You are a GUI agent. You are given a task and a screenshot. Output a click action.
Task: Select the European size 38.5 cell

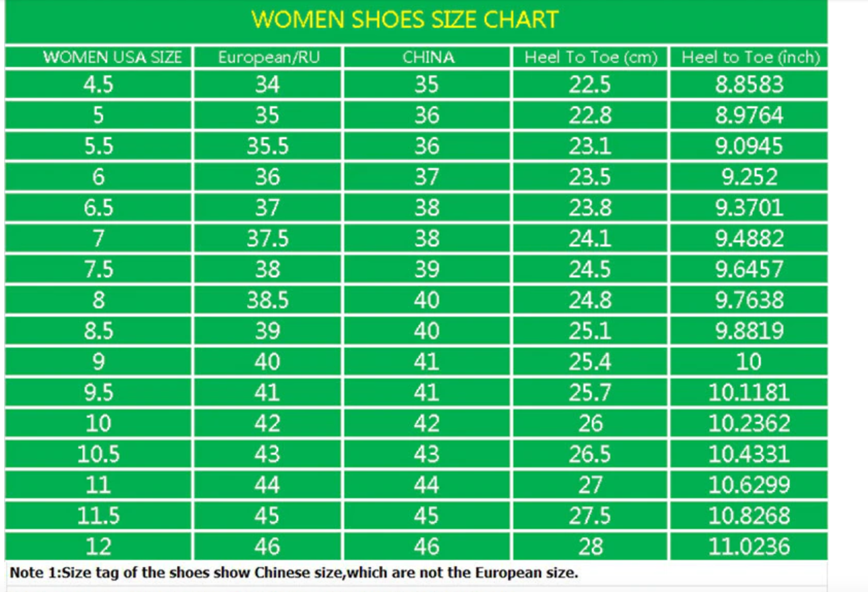point(268,300)
